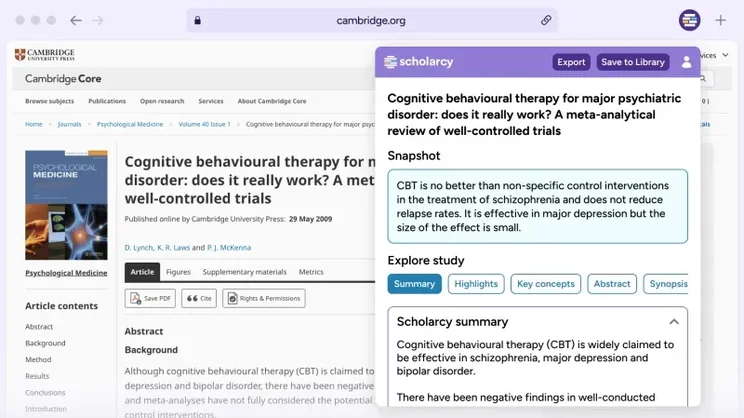Click the Scholarcy logo in the panel header
744x418 pixels.
click(x=418, y=62)
